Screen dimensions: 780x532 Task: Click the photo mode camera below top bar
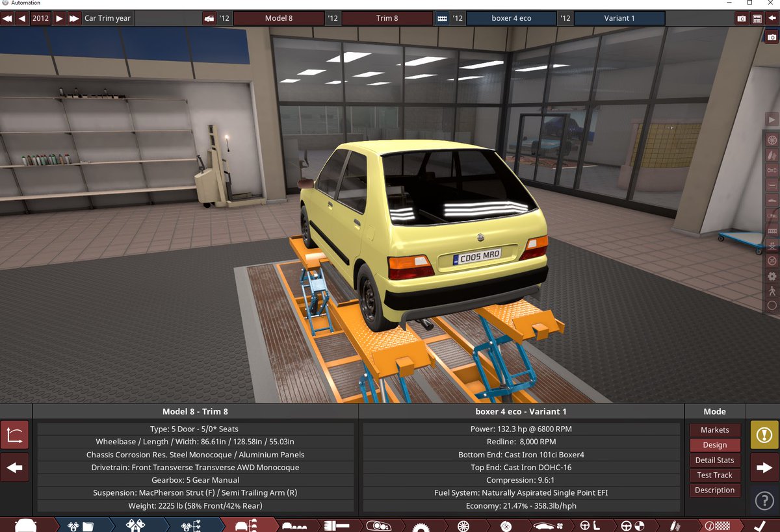(x=772, y=37)
